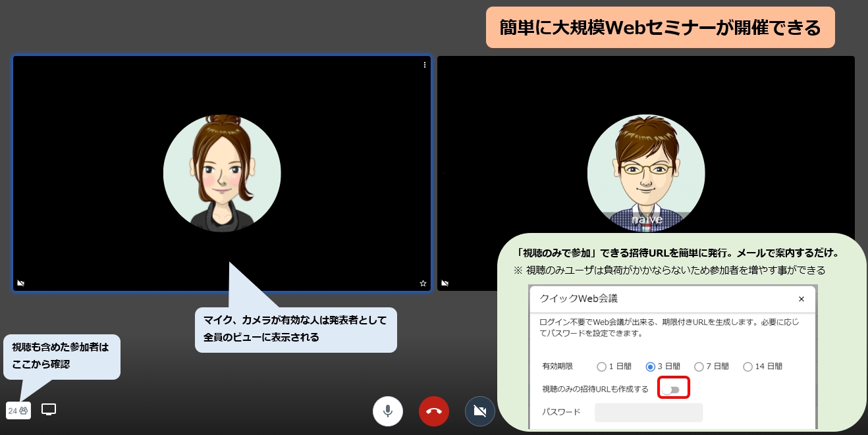Toggle the camera-off button in call controls
Viewport: 868px width, 435px height.
[480, 411]
